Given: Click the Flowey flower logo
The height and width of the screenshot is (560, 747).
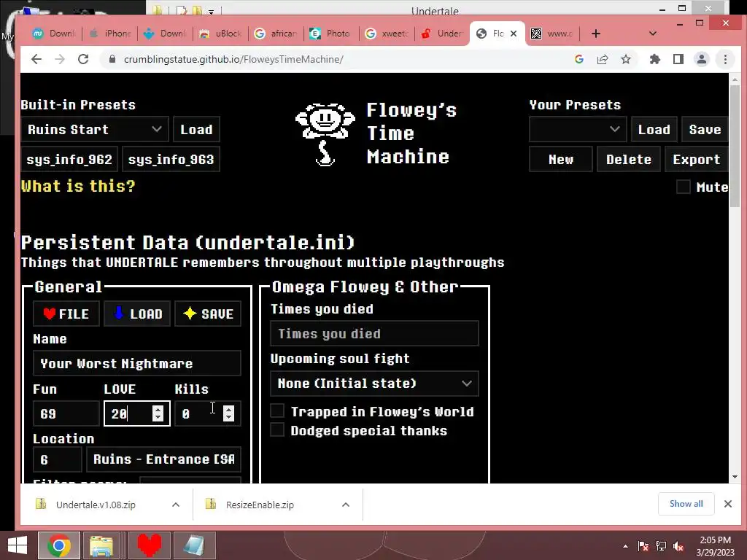Looking at the screenshot, I should click(325, 134).
